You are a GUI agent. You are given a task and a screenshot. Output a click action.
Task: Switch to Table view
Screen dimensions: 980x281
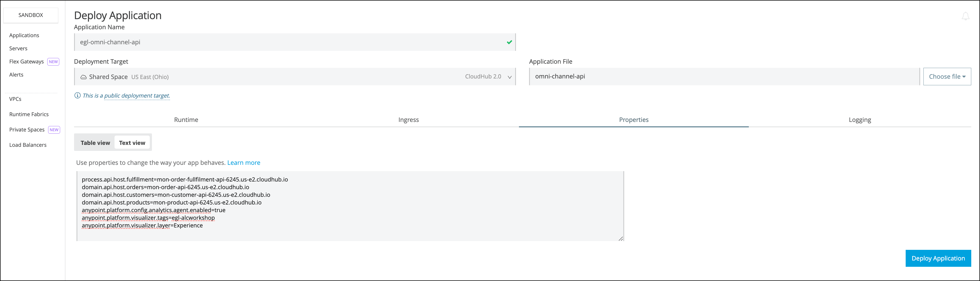pyautogui.click(x=95, y=143)
